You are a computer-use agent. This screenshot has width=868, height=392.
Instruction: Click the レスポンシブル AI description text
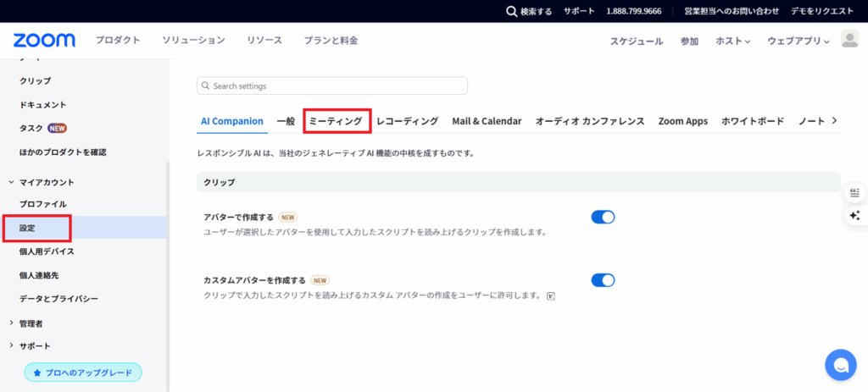[x=336, y=153]
